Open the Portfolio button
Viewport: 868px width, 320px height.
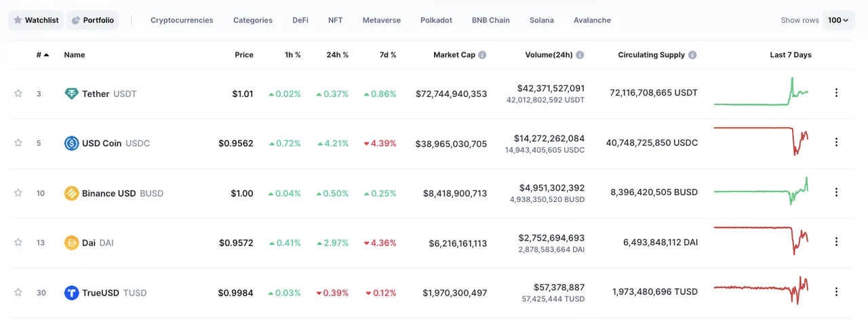[x=92, y=20]
